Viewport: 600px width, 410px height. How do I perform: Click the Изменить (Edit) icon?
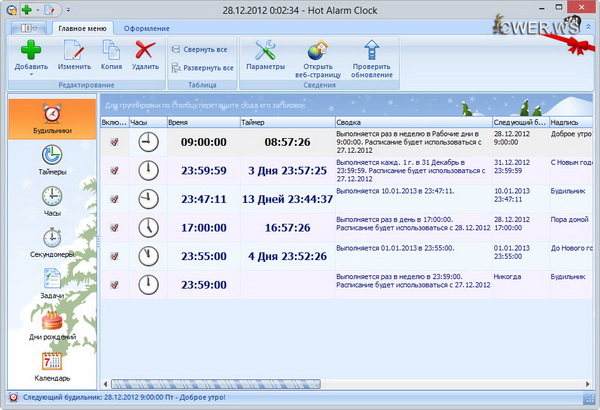74,48
